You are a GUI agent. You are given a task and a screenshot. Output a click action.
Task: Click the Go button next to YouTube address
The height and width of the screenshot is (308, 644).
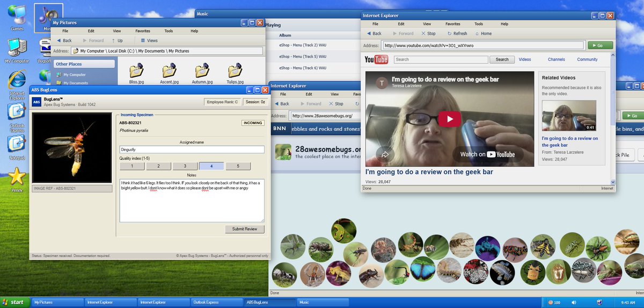click(x=600, y=46)
